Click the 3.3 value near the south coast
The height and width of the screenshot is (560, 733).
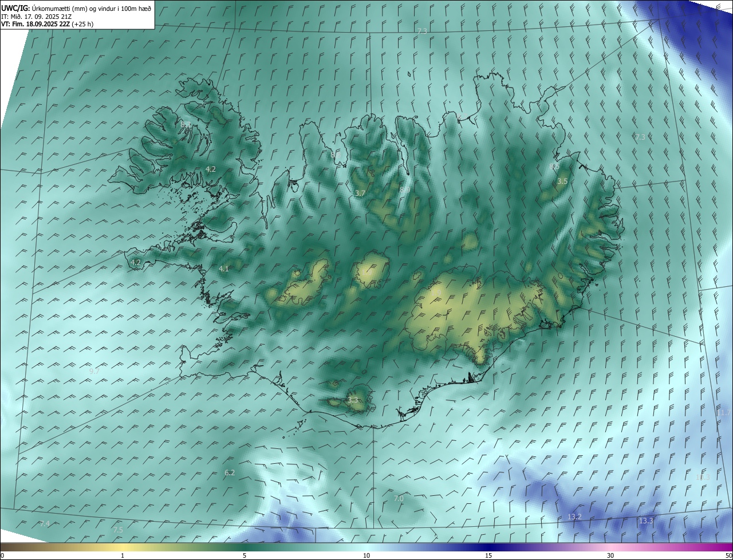click(352, 400)
